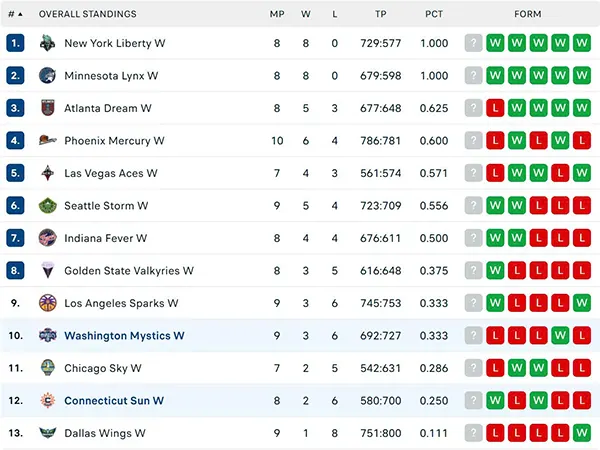
Task: Click the New York Liberty team logo
Action: click(48, 43)
